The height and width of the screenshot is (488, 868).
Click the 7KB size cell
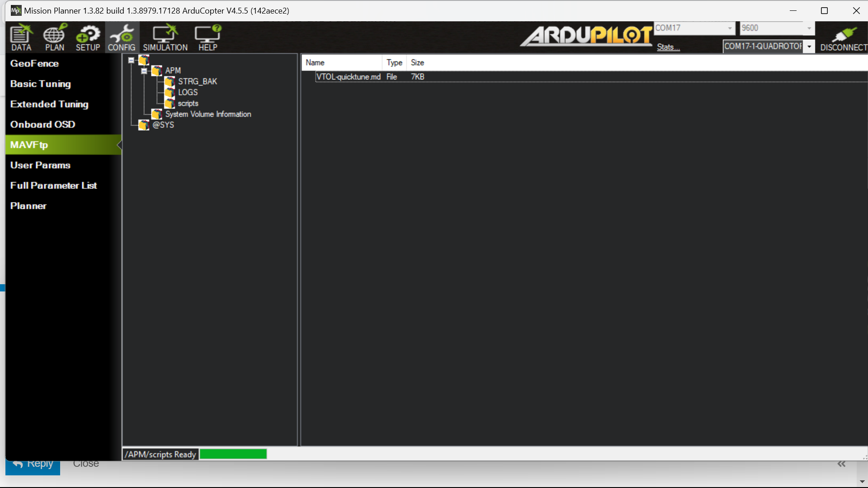tap(417, 77)
